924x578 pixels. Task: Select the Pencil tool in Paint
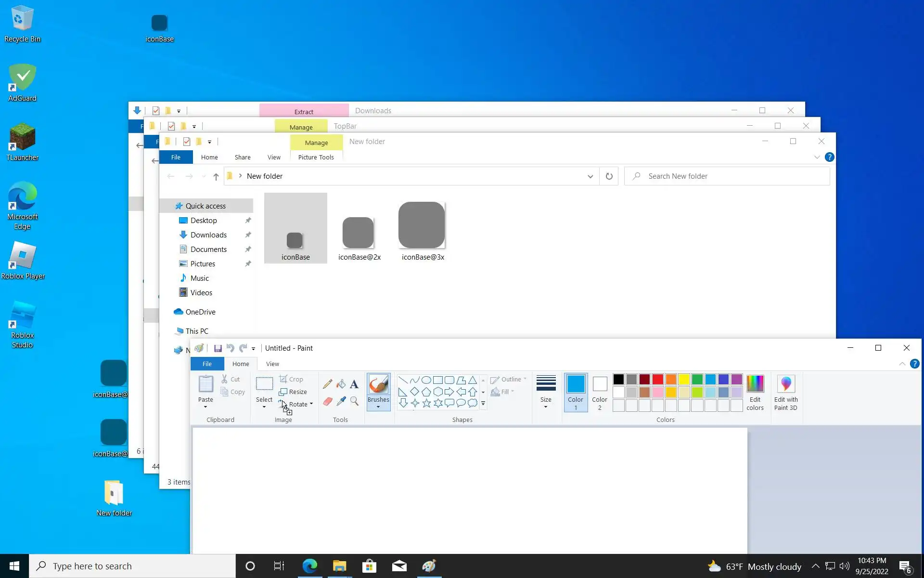(x=327, y=384)
